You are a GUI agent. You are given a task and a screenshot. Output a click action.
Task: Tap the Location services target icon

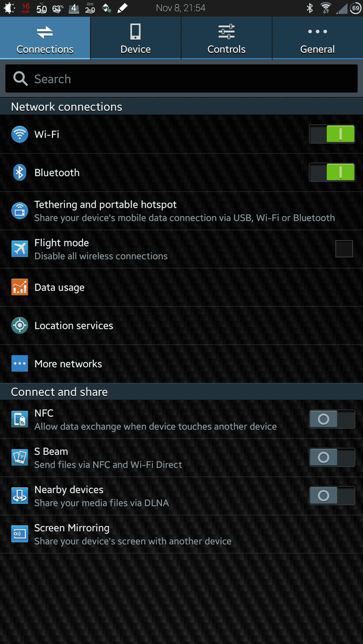tap(19, 326)
